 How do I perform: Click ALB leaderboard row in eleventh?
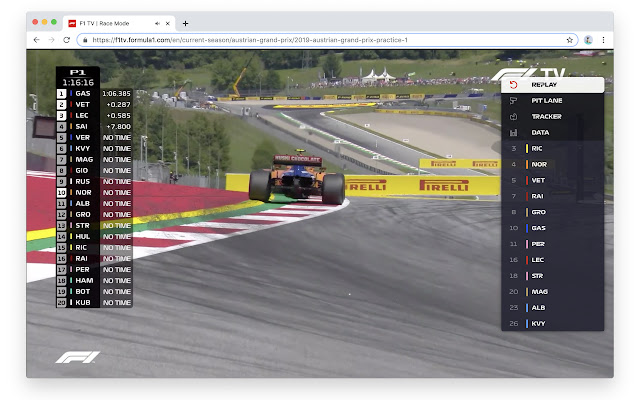[94, 204]
